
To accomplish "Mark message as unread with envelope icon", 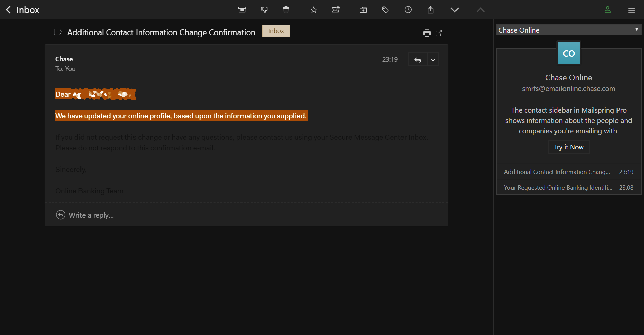I will pos(336,10).
